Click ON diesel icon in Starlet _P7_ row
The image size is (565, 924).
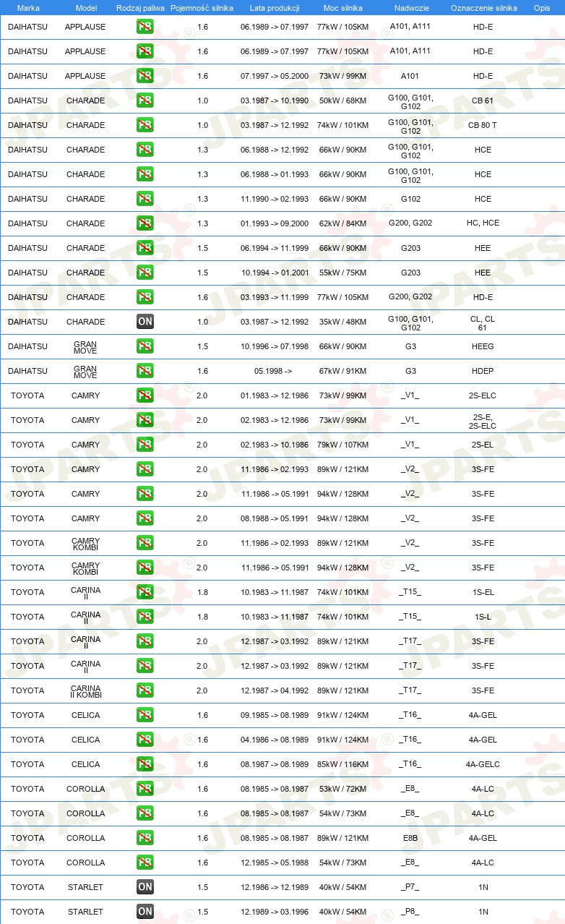point(145,887)
